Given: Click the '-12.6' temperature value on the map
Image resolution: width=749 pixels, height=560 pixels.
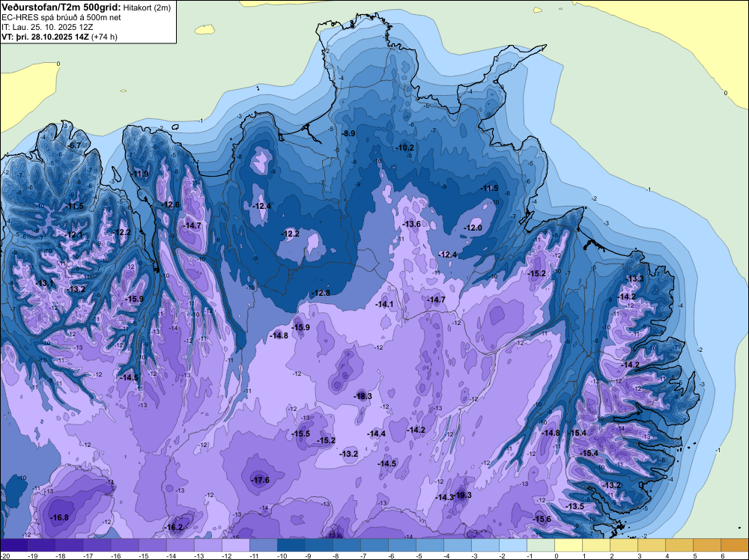Looking at the screenshot, I should click(x=170, y=205).
